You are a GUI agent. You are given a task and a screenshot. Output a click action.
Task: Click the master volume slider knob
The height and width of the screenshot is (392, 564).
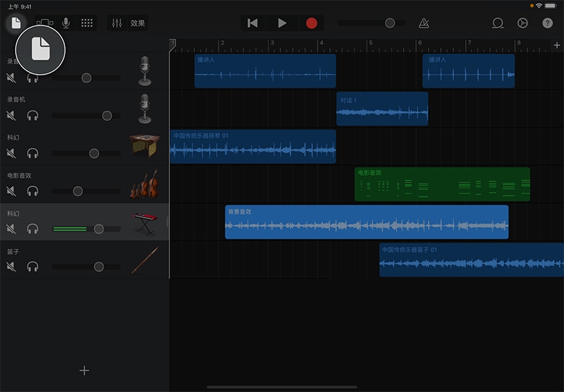pyautogui.click(x=390, y=23)
